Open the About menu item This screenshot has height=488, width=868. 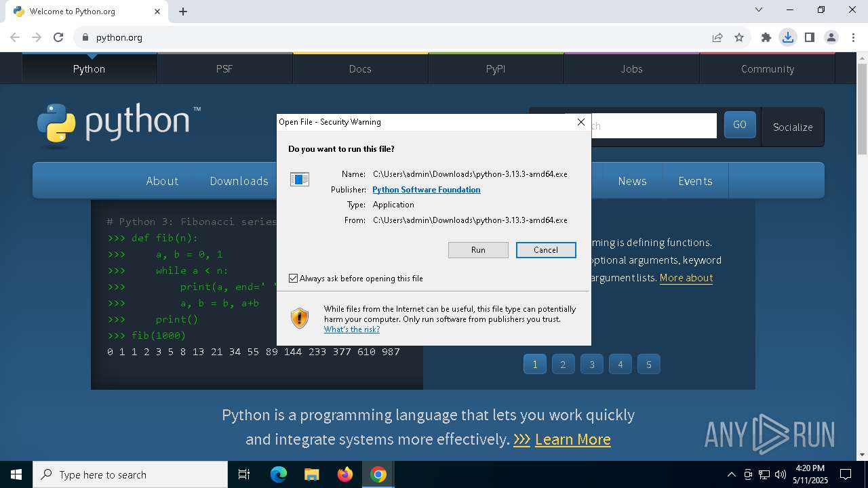pyautogui.click(x=162, y=181)
